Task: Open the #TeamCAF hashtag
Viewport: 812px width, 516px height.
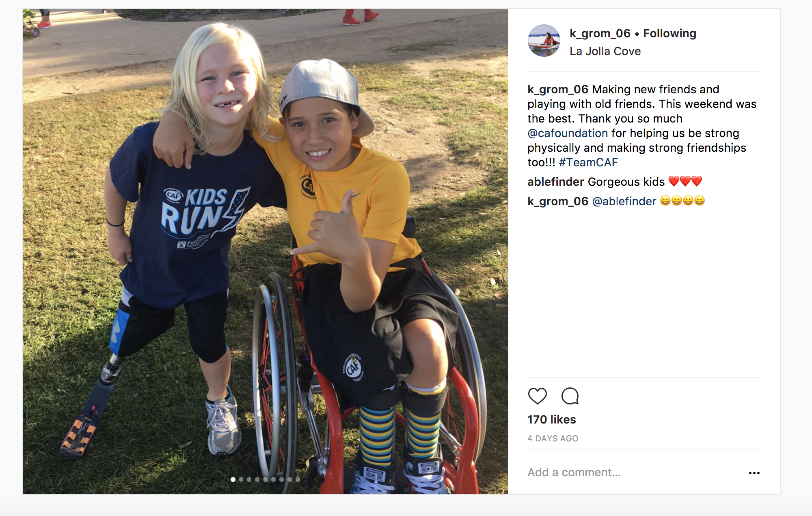Action: pos(588,162)
